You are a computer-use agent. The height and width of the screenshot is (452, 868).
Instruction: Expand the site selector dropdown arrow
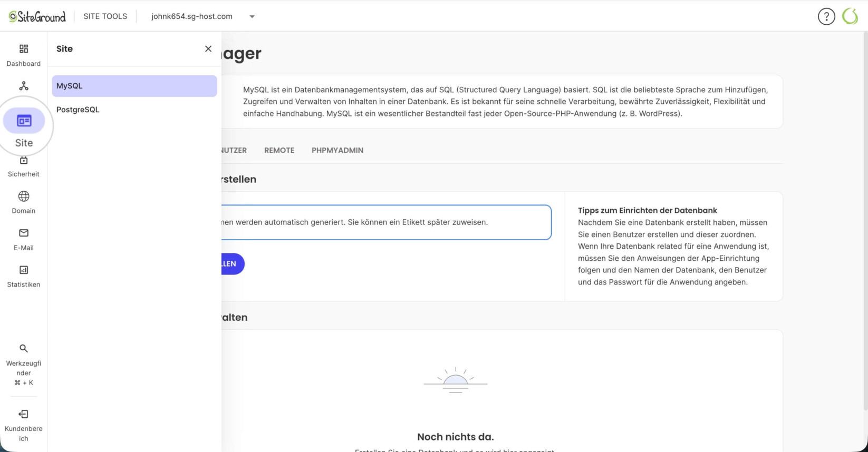coord(252,16)
